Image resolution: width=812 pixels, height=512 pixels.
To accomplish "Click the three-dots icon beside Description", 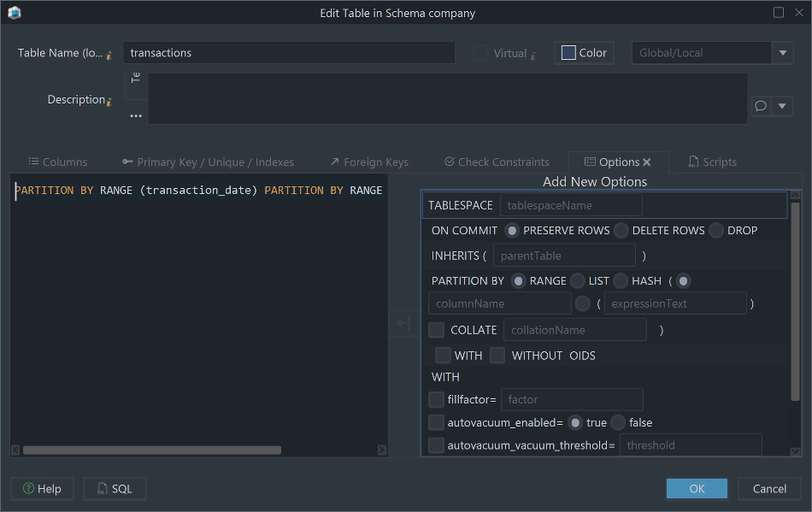I will point(136,116).
